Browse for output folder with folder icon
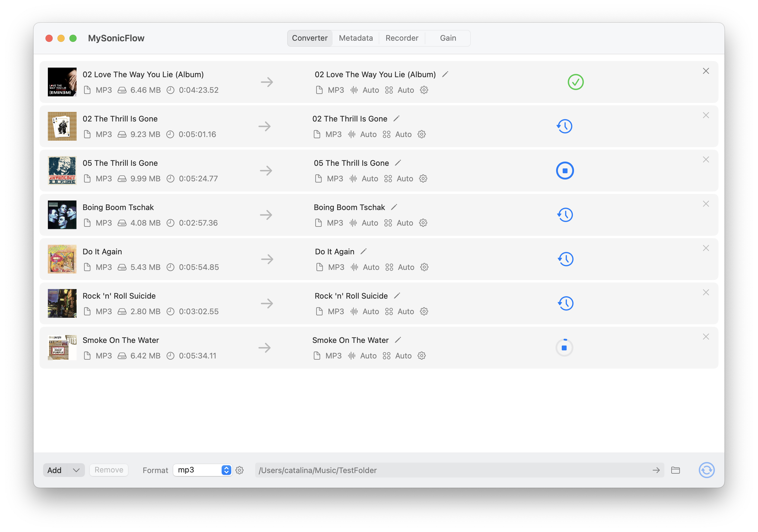Screen dimensions: 758x532 coord(675,470)
